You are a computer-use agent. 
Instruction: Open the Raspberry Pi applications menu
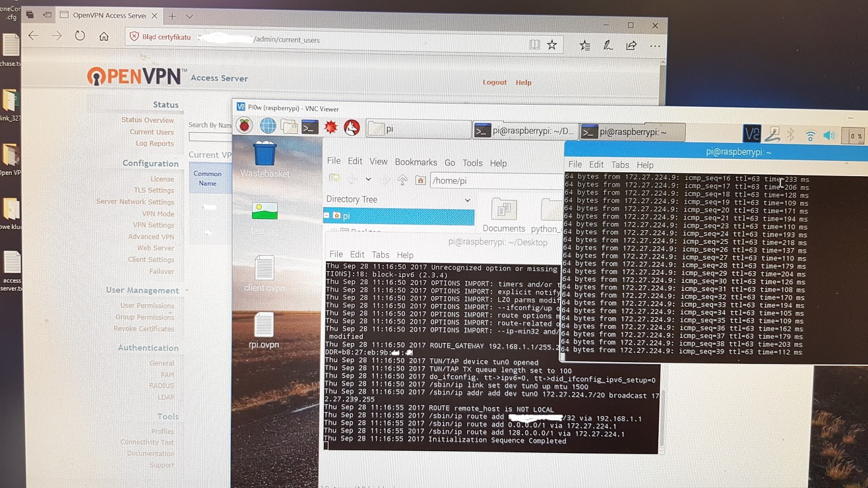click(x=245, y=125)
